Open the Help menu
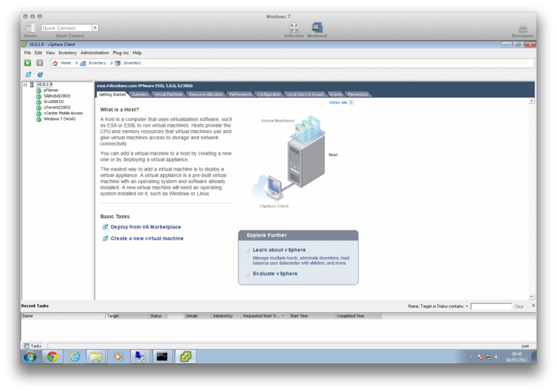Viewport: 557px width, 392px height. 137,53
